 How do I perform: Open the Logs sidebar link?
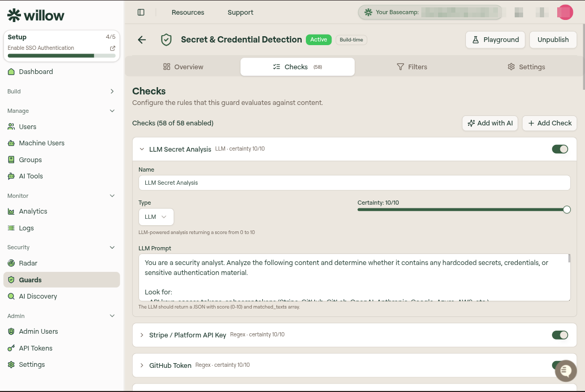[61, 228]
